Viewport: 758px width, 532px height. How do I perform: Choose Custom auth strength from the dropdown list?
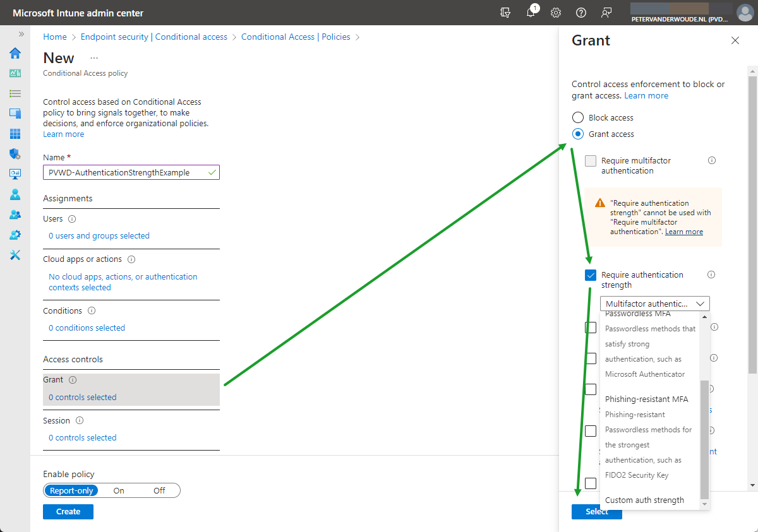[x=645, y=499]
